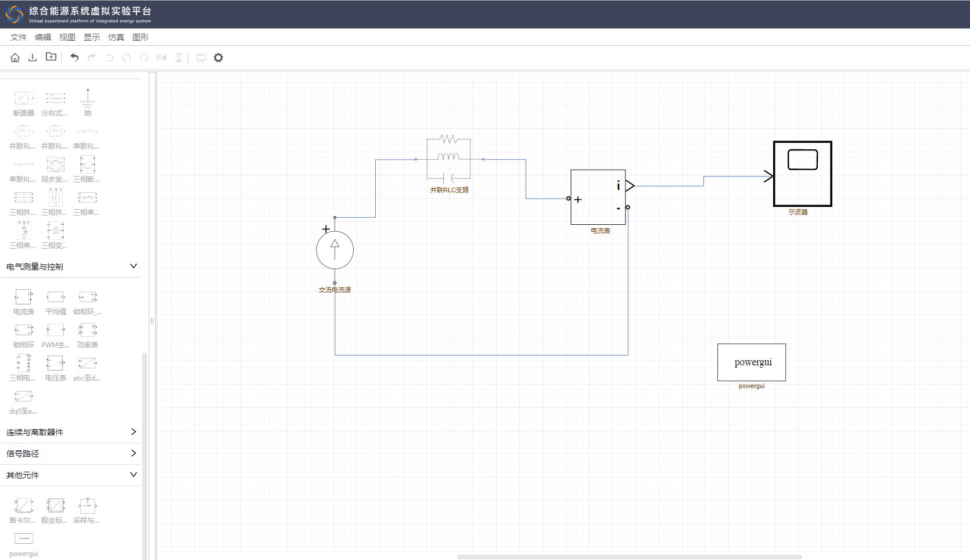The image size is (970, 560).
Task: Open settings via the gear icon
Action: [x=218, y=58]
